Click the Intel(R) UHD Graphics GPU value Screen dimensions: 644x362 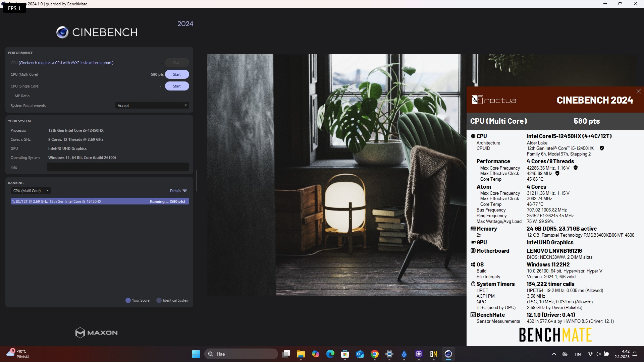click(67, 148)
